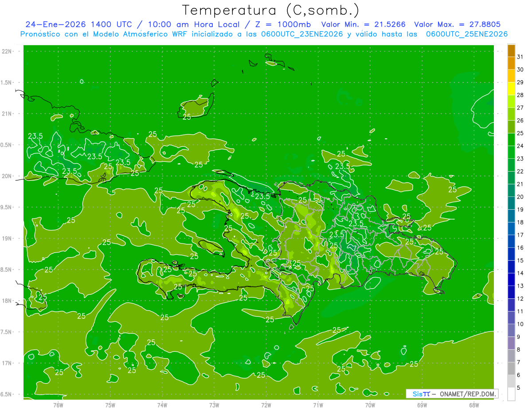Click the green legend swatch between 23 and 24
Image resolution: width=532 pixels, height=411 pixels.
[511, 152]
